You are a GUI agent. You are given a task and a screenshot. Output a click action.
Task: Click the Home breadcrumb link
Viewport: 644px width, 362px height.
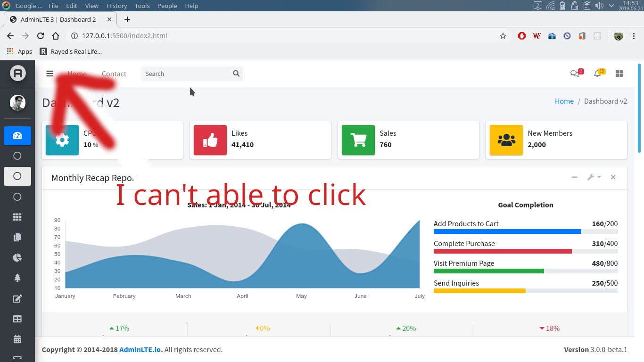[x=564, y=101]
